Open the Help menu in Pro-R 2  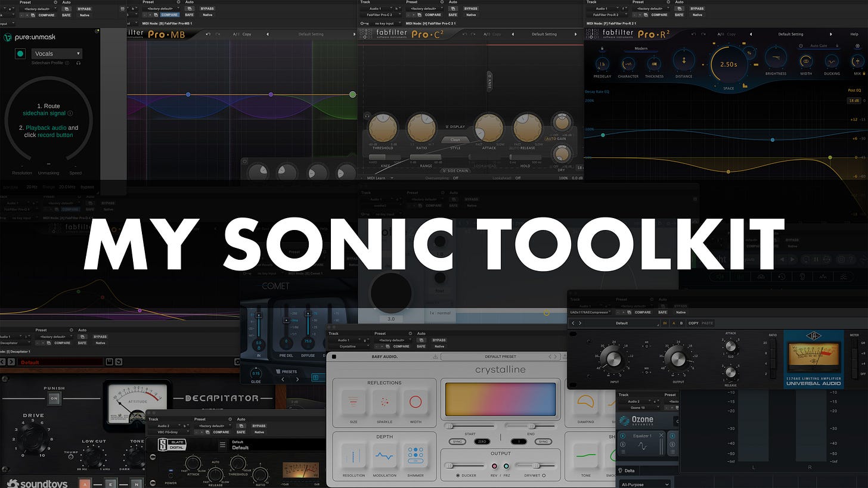(855, 34)
